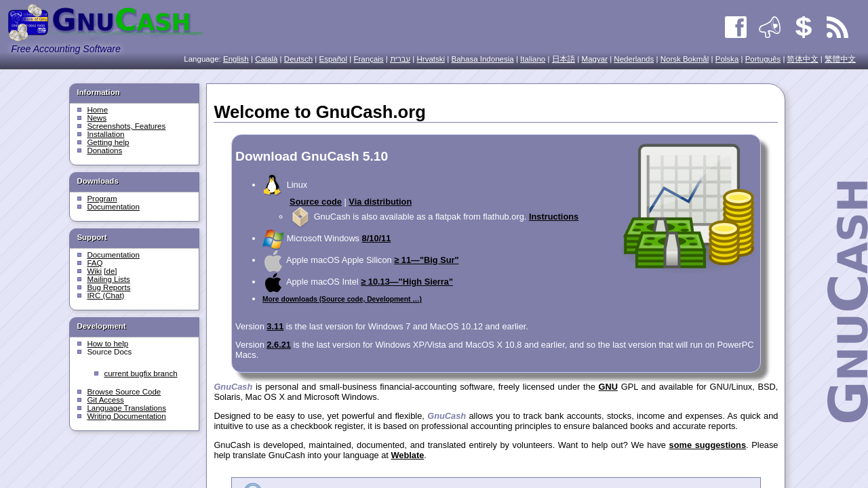This screenshot has height=488, width=868.
Task: Open the RSS feed icon
Action: click(837, 27)
